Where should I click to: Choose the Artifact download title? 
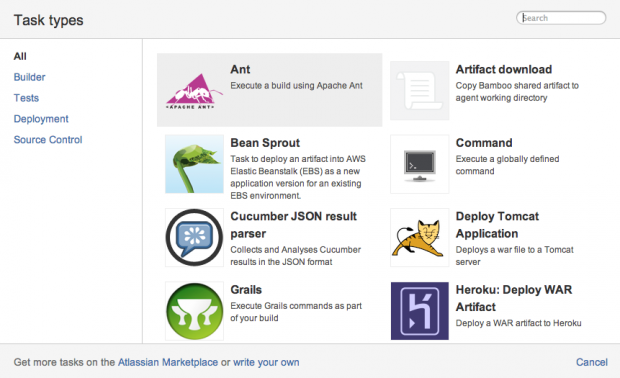tap(504, 70)
